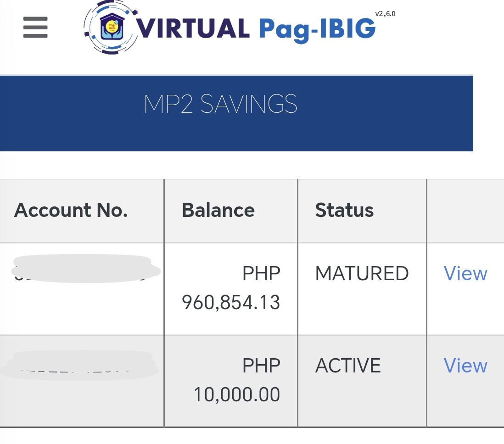The height and width of the screenshot is (444, 504).
Task: Click the ACTIVE status text
Action: click(x=348, y=366)
